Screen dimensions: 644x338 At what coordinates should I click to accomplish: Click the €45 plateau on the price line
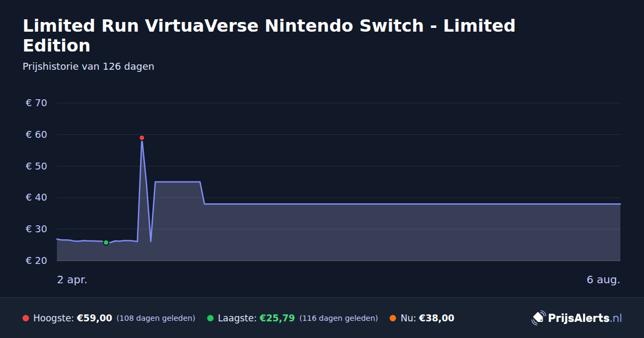click(x=178, y=182)
